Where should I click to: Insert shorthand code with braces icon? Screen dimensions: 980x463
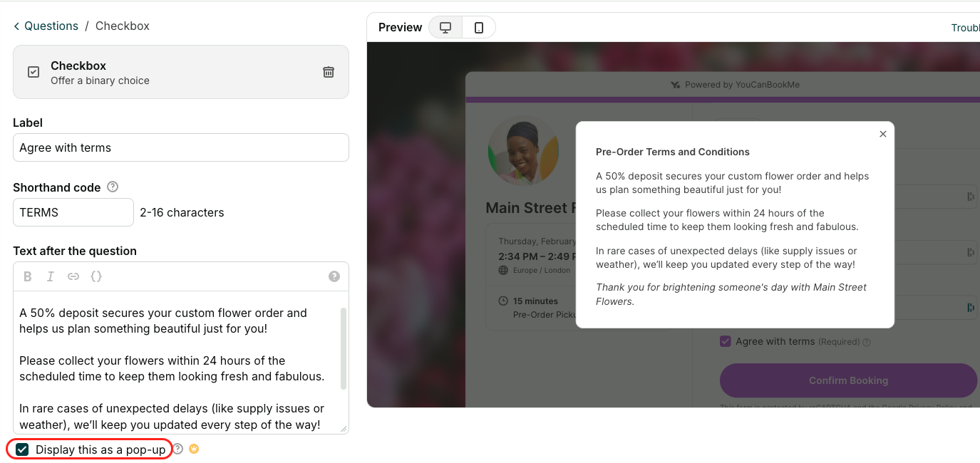coord(96,276)
